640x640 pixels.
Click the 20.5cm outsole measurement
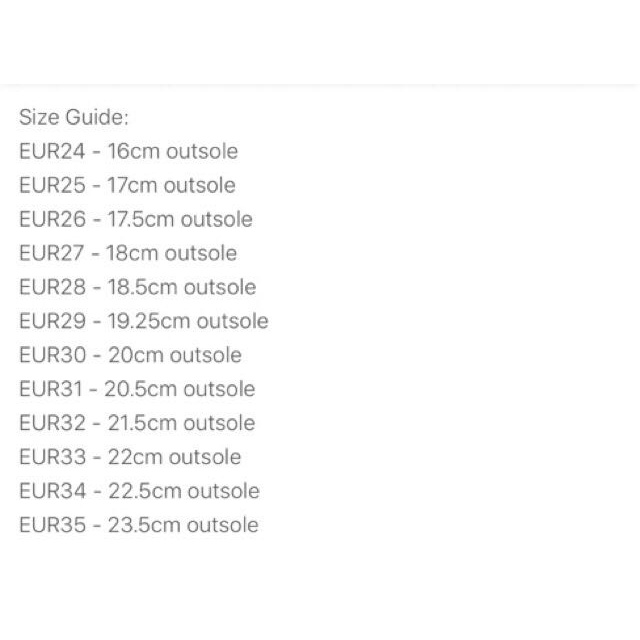click(180, 390)
